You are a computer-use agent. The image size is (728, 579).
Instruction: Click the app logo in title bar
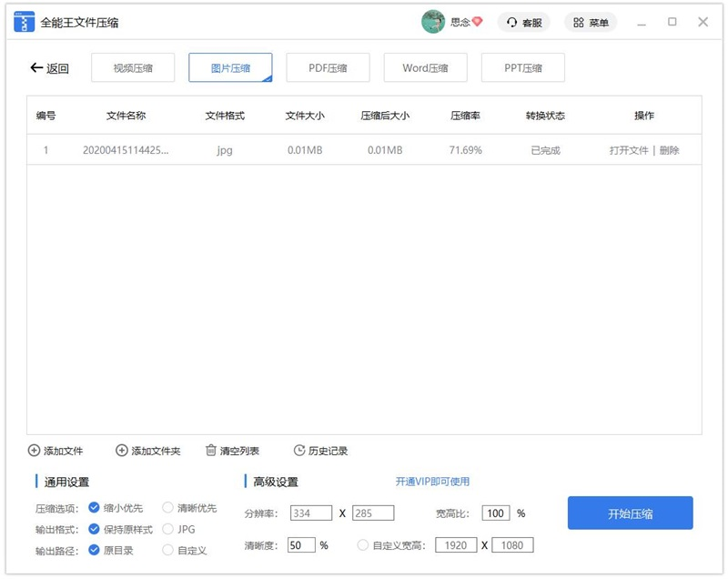(25, 22)
